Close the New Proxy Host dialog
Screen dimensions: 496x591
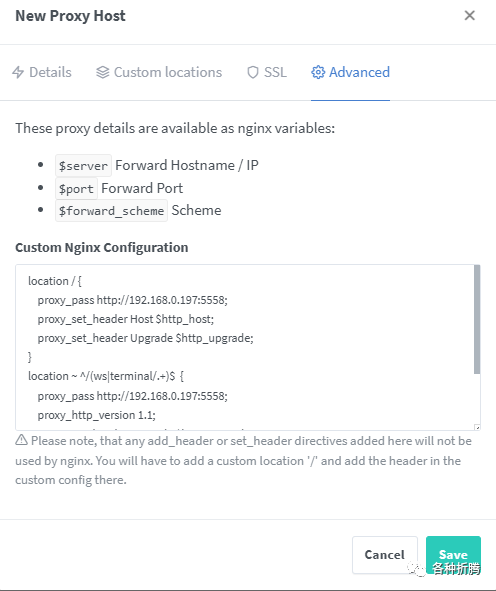pos(470,15)
